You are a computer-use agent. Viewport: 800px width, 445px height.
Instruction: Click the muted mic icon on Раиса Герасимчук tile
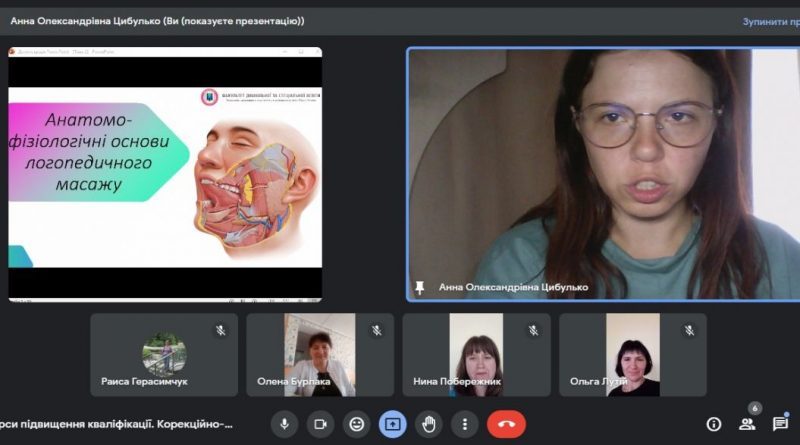(220, 331)
